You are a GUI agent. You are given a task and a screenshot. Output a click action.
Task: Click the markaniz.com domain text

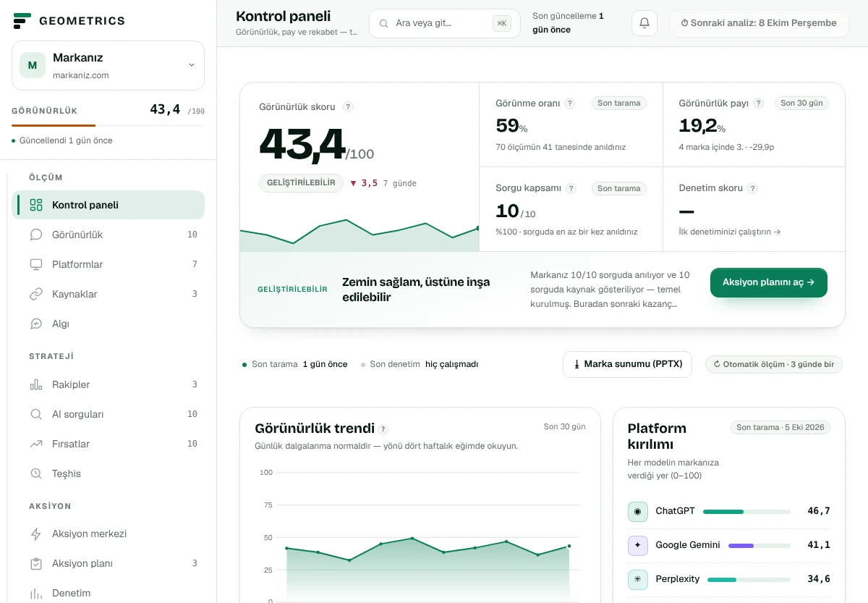(81, 75)
